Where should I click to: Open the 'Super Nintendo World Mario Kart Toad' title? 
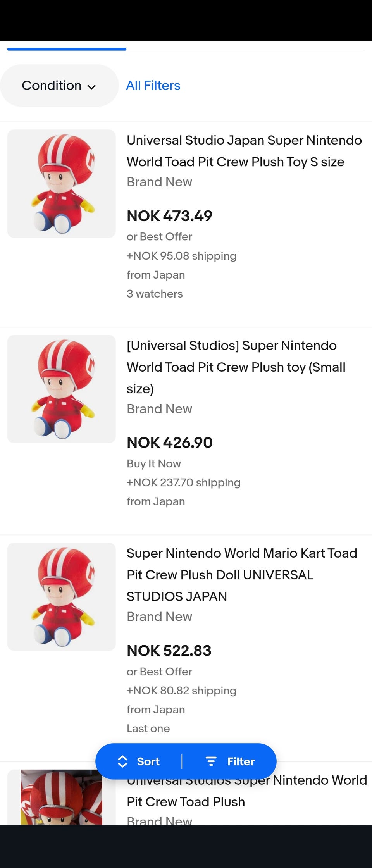242,574
